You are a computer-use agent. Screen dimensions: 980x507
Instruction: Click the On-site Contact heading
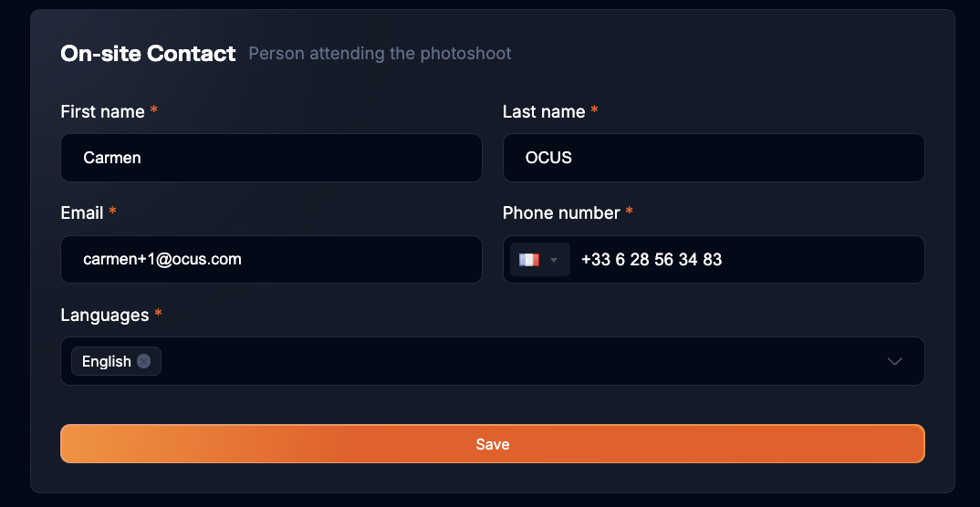[148, 54]
